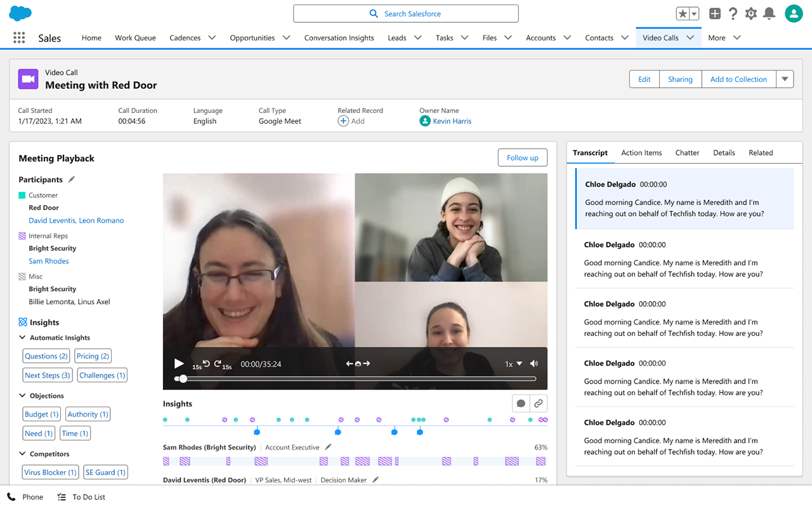Rewind video by 15 seconds
This screenshot has height=508, width=812.
[206, 364]
